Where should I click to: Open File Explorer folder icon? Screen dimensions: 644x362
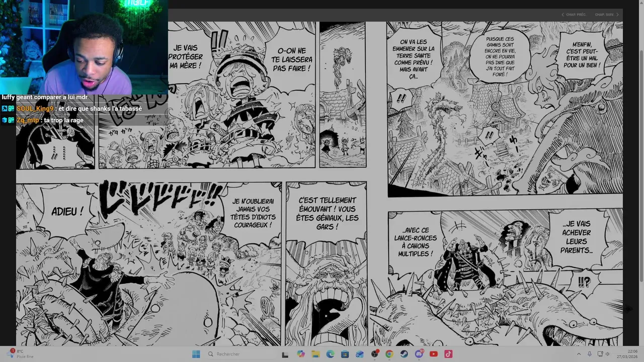[x=315, y=354]
